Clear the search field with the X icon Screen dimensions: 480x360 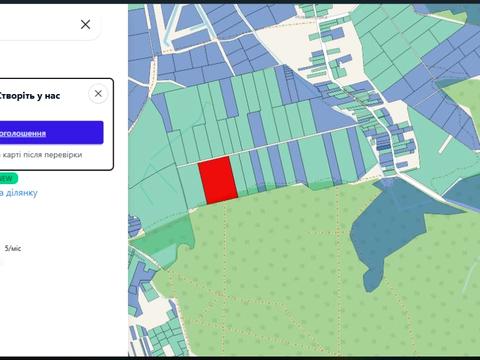(x=86, y=24)
